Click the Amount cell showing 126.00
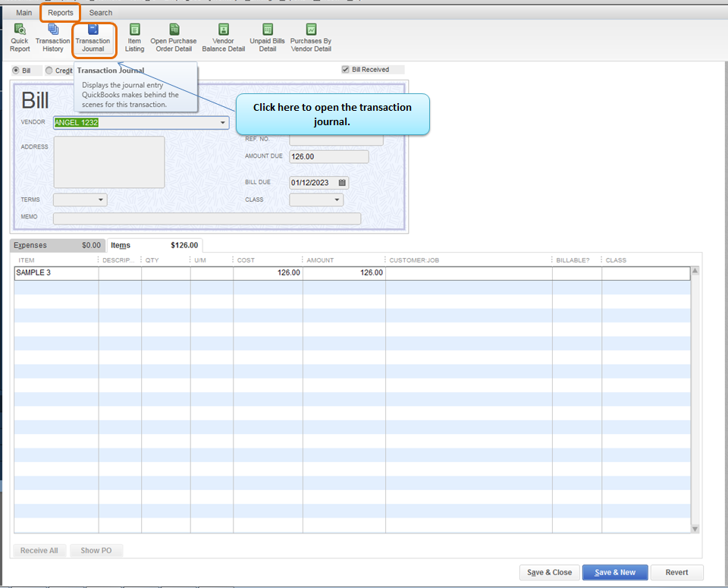Screen dimensions: 728x588 [344, 273]
